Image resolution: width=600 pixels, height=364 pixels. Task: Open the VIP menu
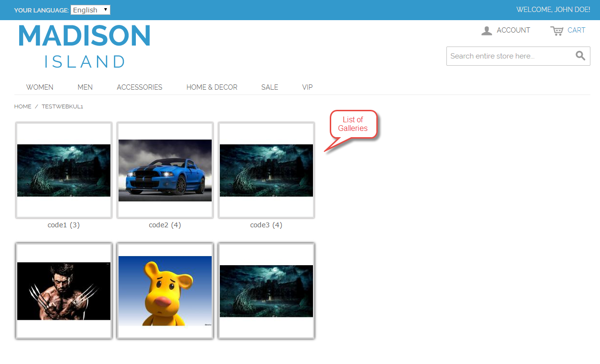click(x=307, y=87)
